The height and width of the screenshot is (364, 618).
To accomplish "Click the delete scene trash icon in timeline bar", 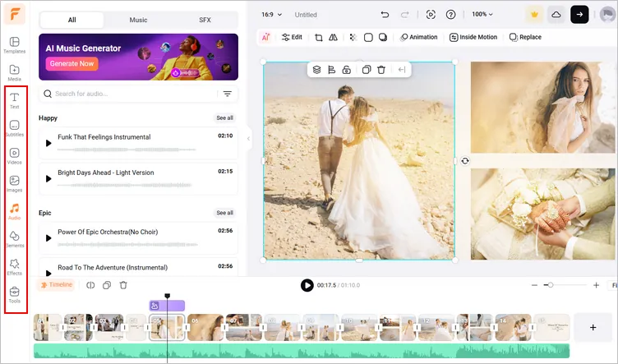I will tap(123, 285).
